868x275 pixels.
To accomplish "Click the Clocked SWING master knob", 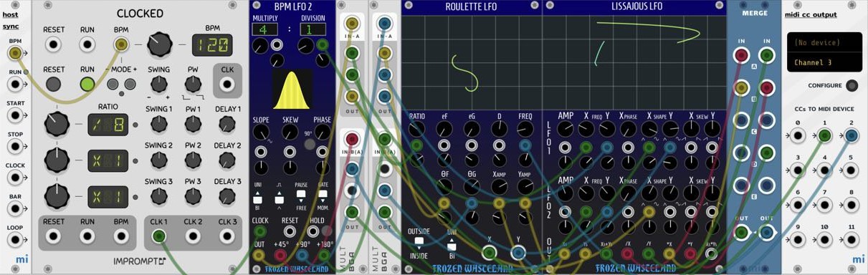I will coord(159,84).
